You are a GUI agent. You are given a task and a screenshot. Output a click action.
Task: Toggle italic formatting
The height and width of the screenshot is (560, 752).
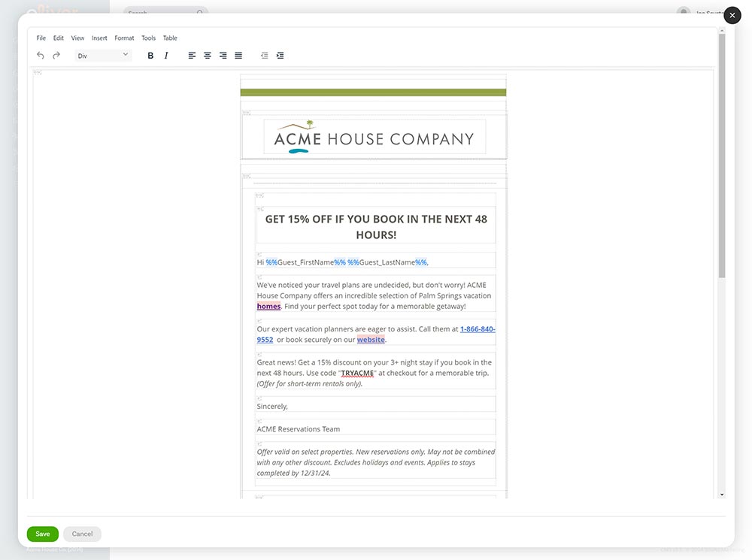pos(165,55)
